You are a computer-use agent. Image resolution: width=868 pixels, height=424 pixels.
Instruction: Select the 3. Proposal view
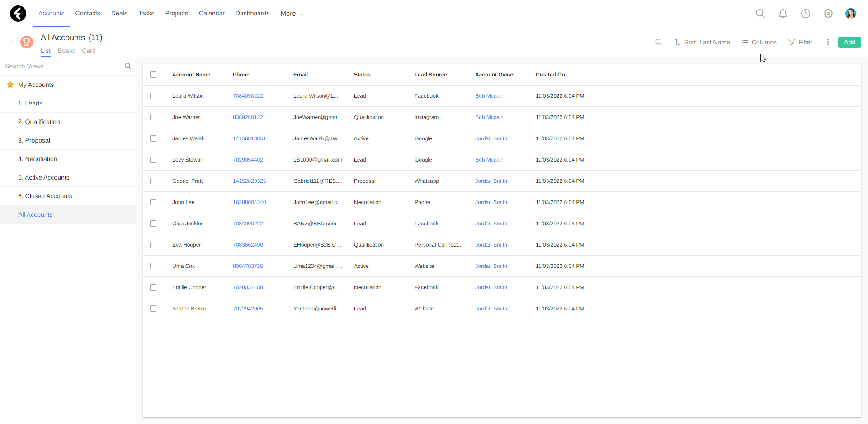pyautogui.click(x=68, y=140)
